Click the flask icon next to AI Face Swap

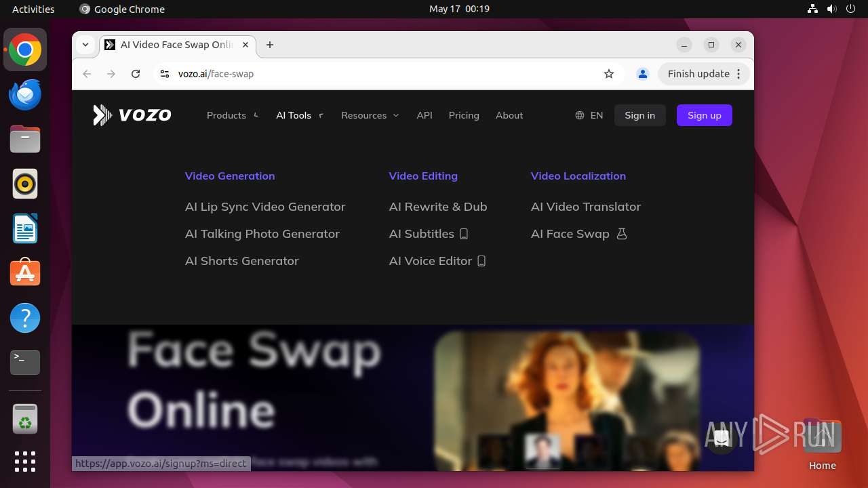622,234
